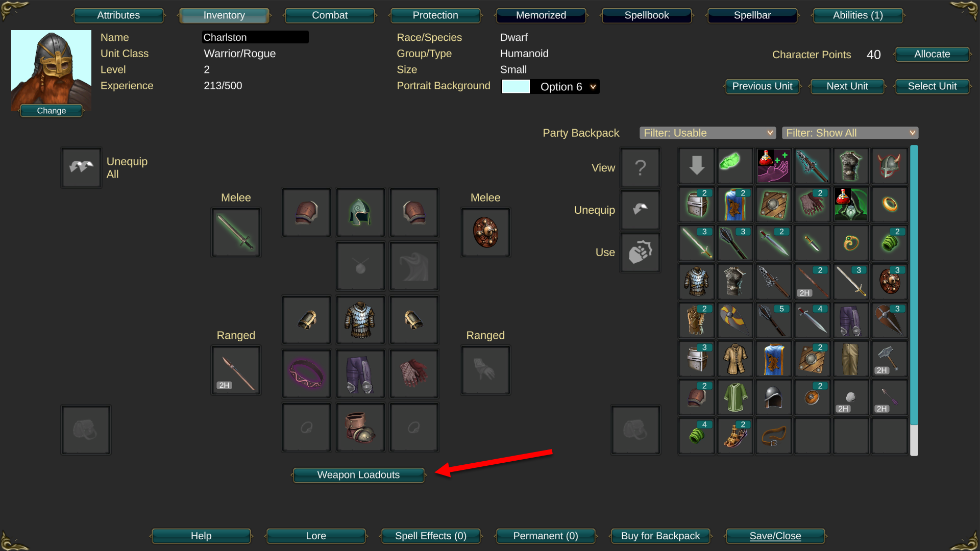Click the View question mark icon
Image resolution: width=980 pixels, height=551 pixels.
pos(641,167)
